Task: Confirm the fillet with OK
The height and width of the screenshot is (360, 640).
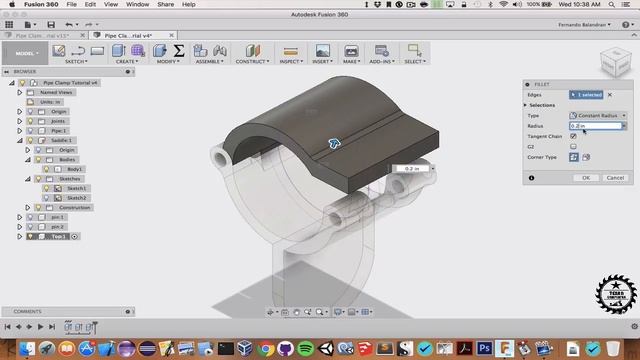Action: tap(586, 178)
